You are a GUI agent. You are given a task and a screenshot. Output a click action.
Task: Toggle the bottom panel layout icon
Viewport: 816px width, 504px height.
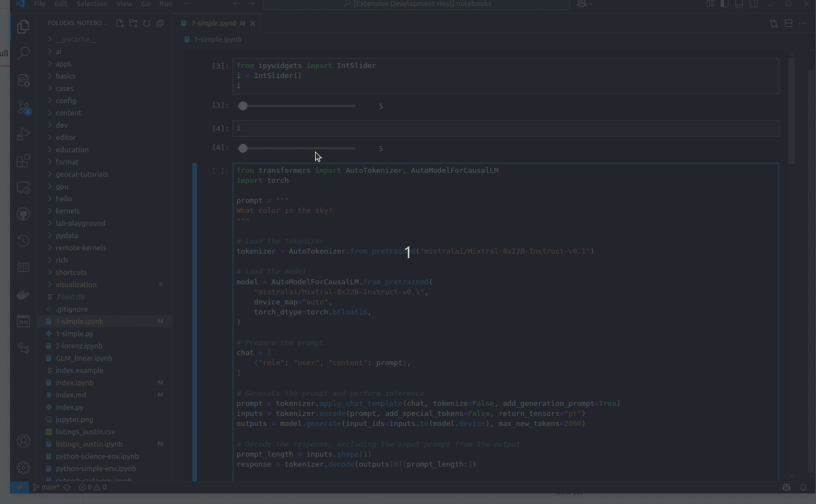[739, 4]
